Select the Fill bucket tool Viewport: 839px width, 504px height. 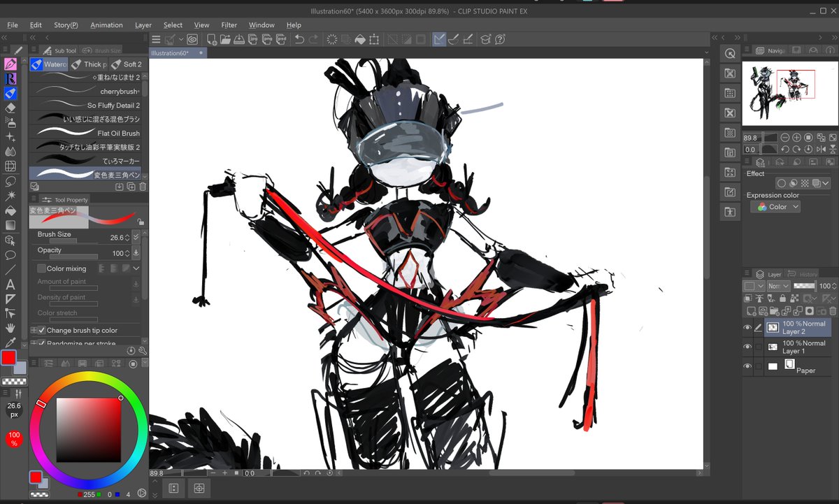[10, 210]
